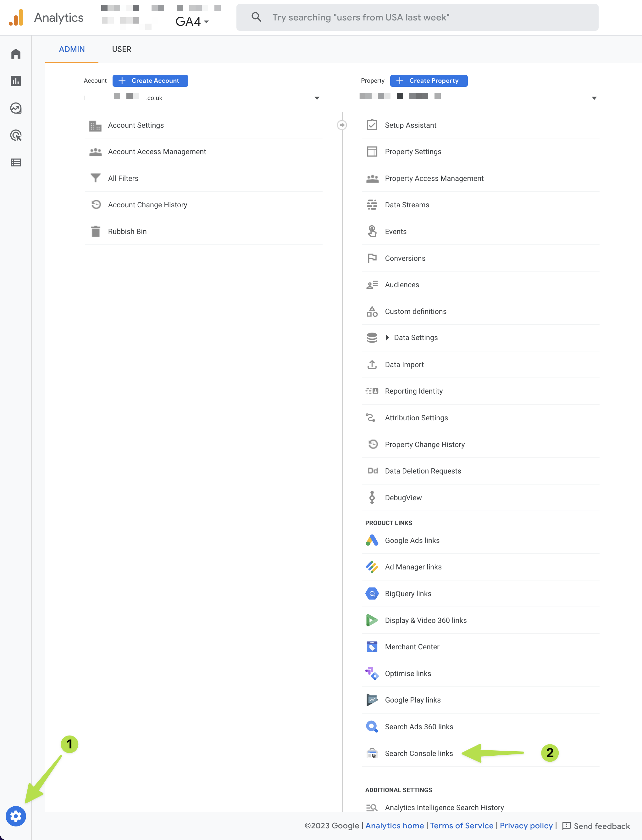This screenshot has width=642, height=840.
Task: Click the Events touch icon
Action: 372,231
